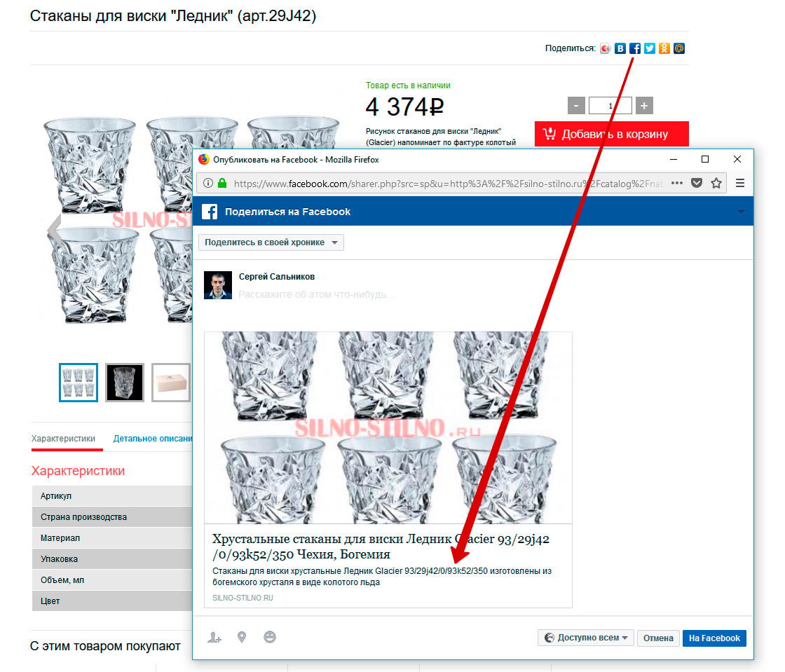
Task: Click the product quantity input field
Action: pos(610,106)
